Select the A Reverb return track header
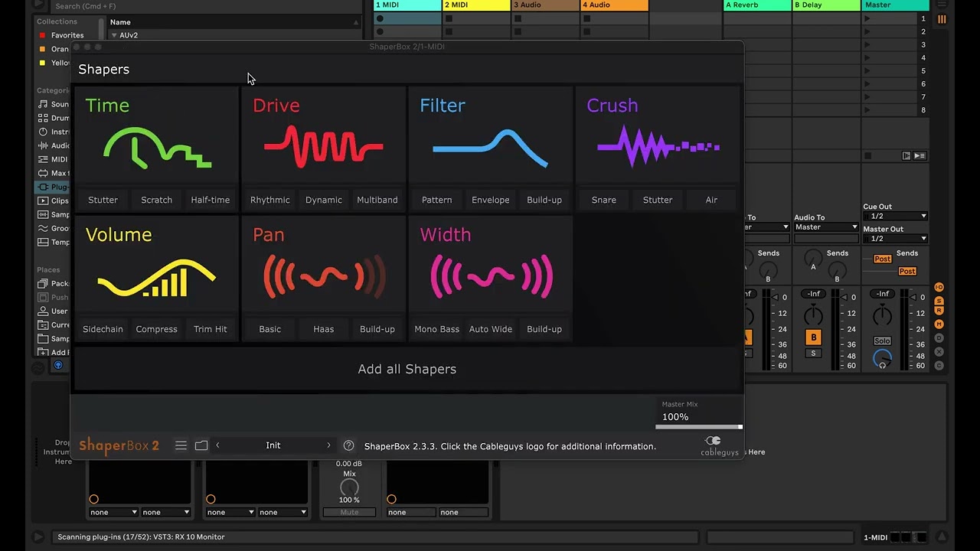The height and width of the screenshot is (551, 980). [x=758, y=5]
